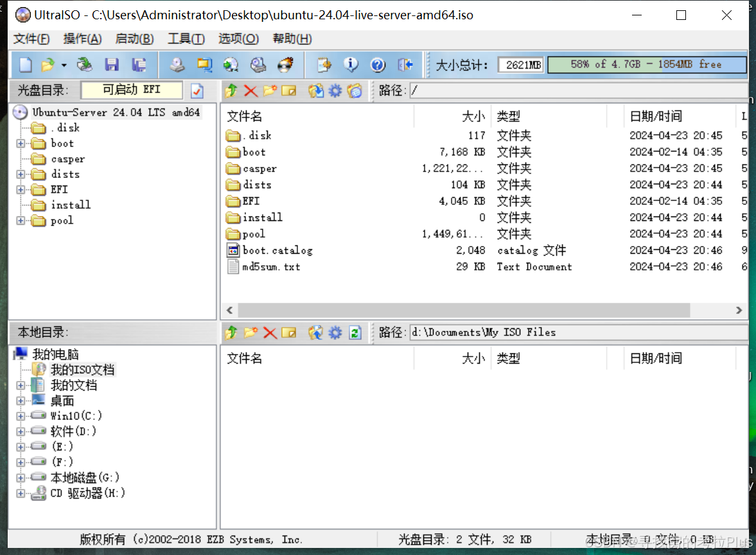Open the 文件(F) menu
The height and width of the screenshot is (555, 756).
[31, 39]
